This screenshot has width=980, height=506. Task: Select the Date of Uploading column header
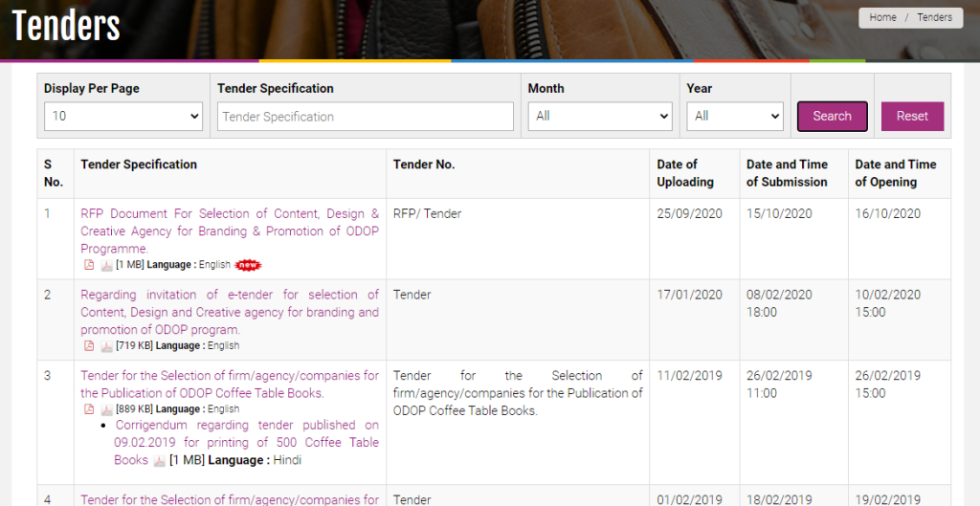[685, 173]
